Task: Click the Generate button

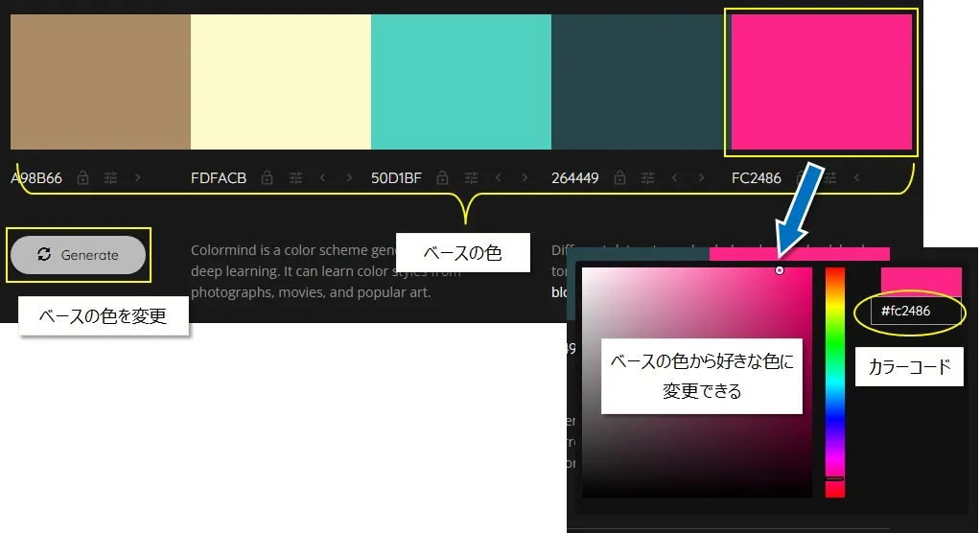Action: point(79,255)
